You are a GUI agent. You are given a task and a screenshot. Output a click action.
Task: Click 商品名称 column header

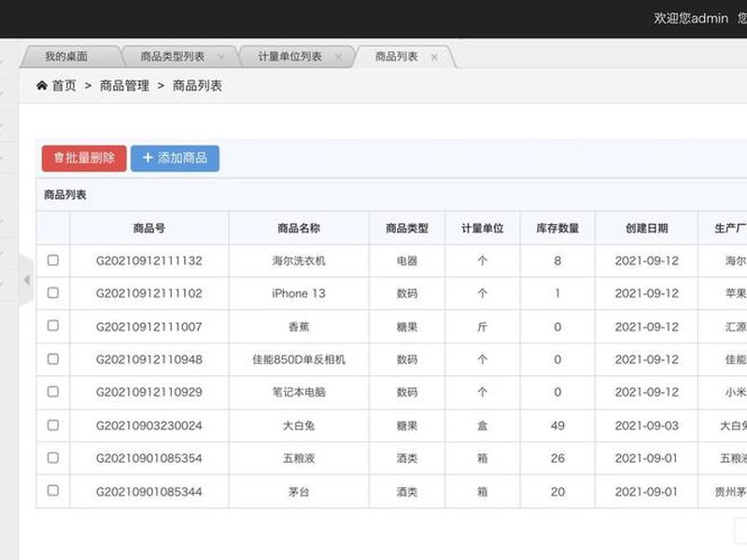click(299, 228)
